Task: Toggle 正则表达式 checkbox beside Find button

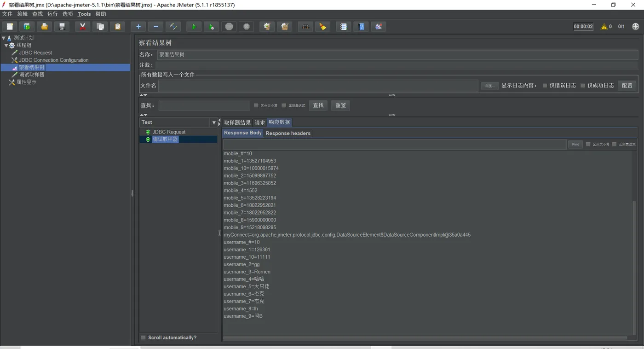Action: 614,144
